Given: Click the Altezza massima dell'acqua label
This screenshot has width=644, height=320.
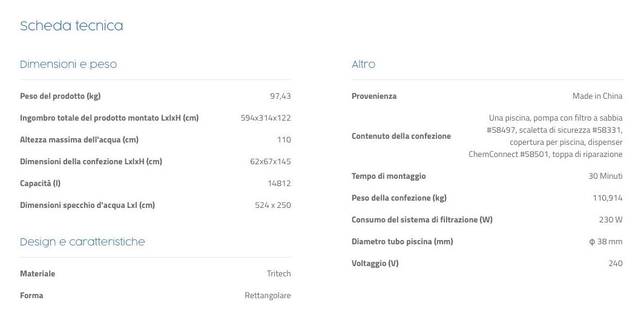Looking at the screenshot, I should tap(79, 140).
